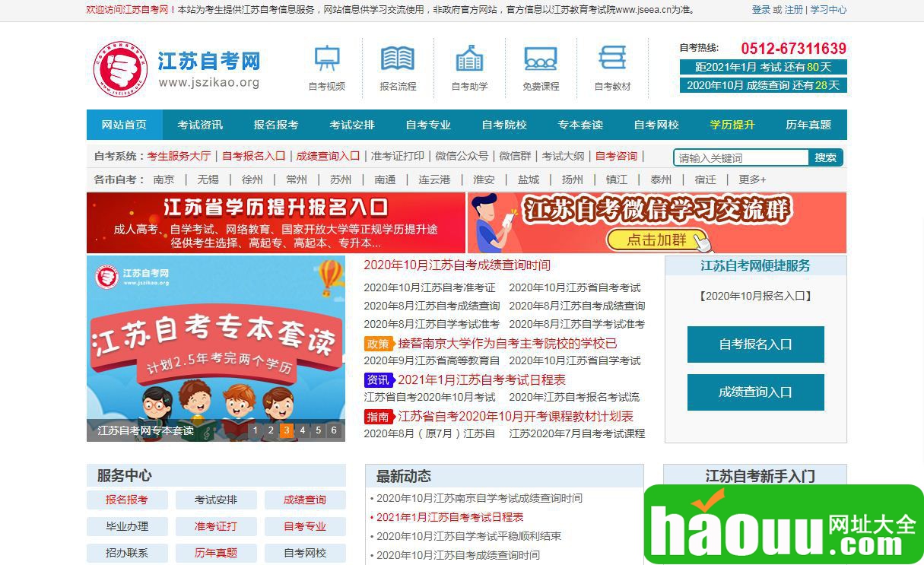This screenshot has width=924, height=565.
Task: Click 自考网校 in 服务中心 panel
Action: (305, 553)
